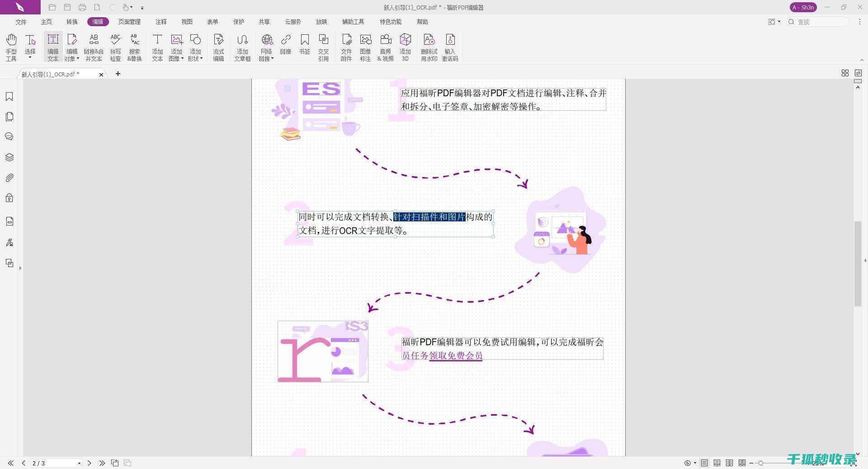
Task: Run Spell Check (拼写检查)
Action: coord(115,47)
